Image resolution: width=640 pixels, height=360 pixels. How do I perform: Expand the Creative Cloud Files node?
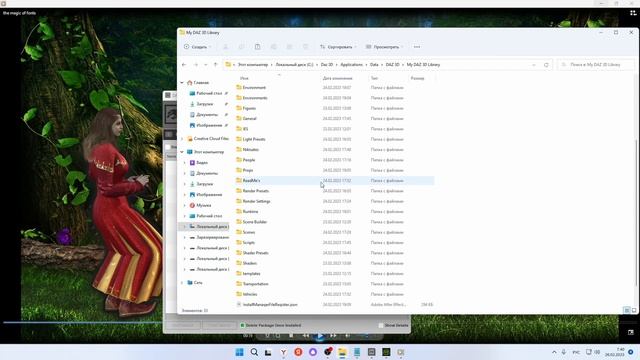coord(182,139)
